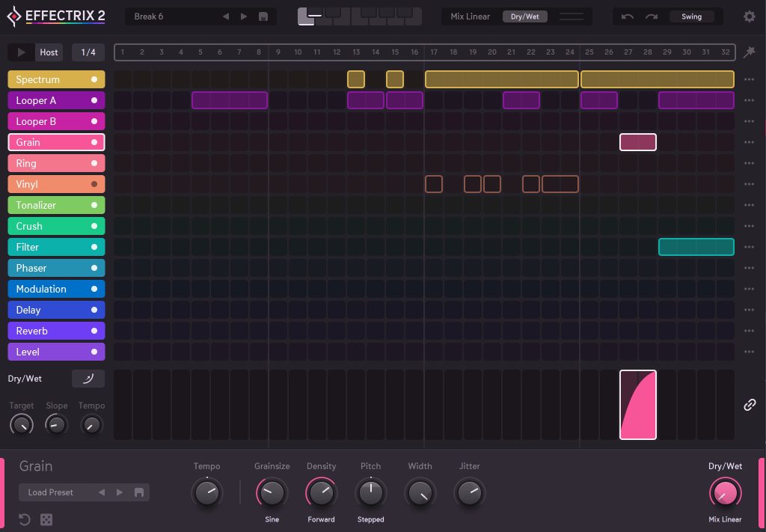
Task: Click the curve shape button next to Dry/Wet
Action: [88, 379]
